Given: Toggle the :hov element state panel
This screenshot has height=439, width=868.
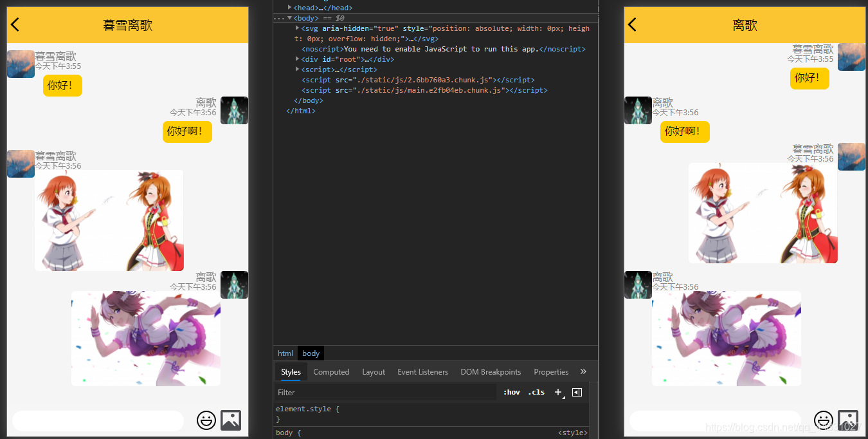Looking at the screenshot, I should coord(512,392).
